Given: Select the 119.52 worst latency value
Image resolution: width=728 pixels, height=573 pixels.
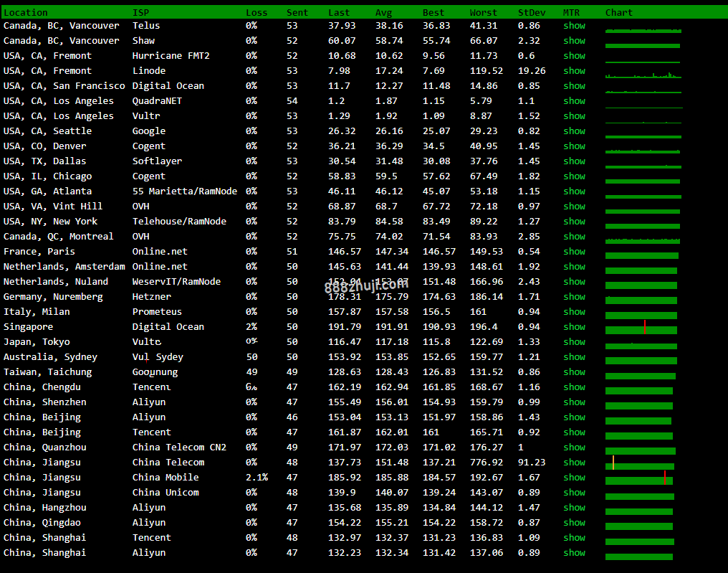Looking at the screenshot, I should 486,70.
